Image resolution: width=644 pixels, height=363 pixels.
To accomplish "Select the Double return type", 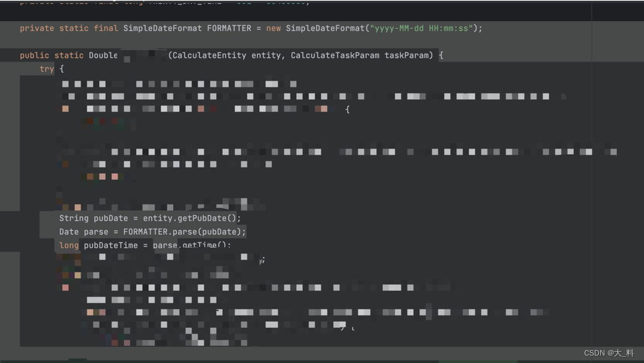I will pyautogui.click(x=102, y=55).
